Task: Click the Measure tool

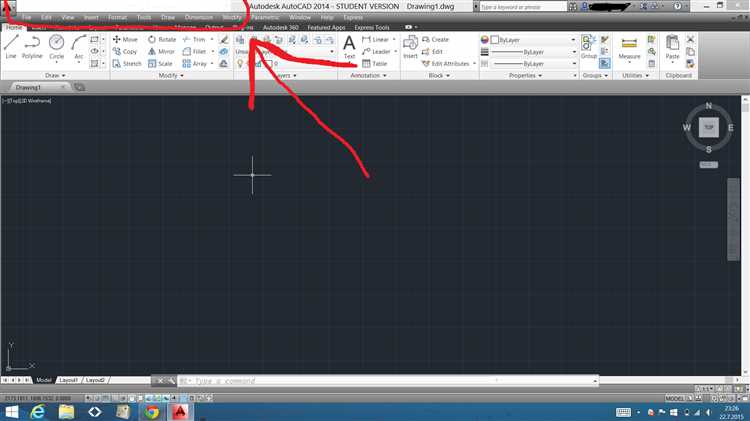Action: pos(629,48)
